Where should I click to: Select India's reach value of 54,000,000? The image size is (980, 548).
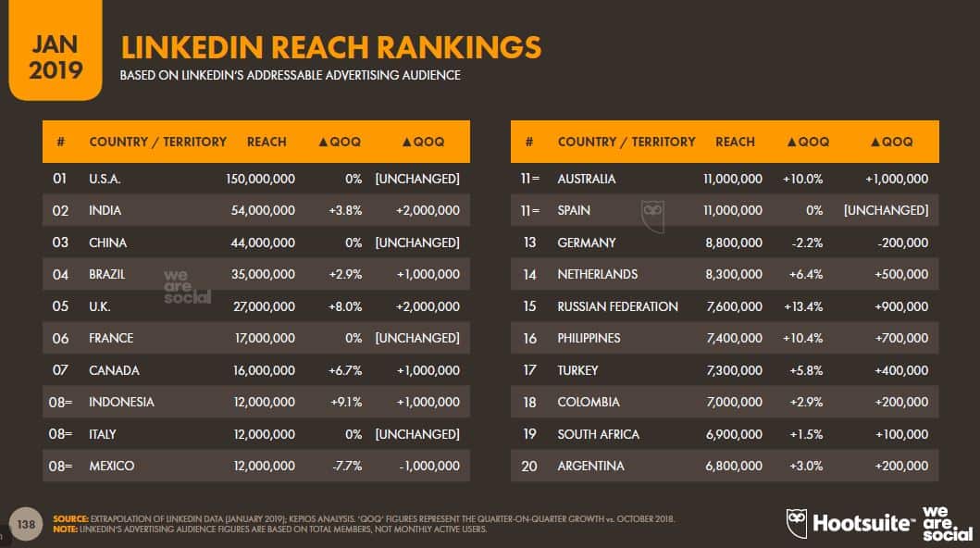pos(260,210)
